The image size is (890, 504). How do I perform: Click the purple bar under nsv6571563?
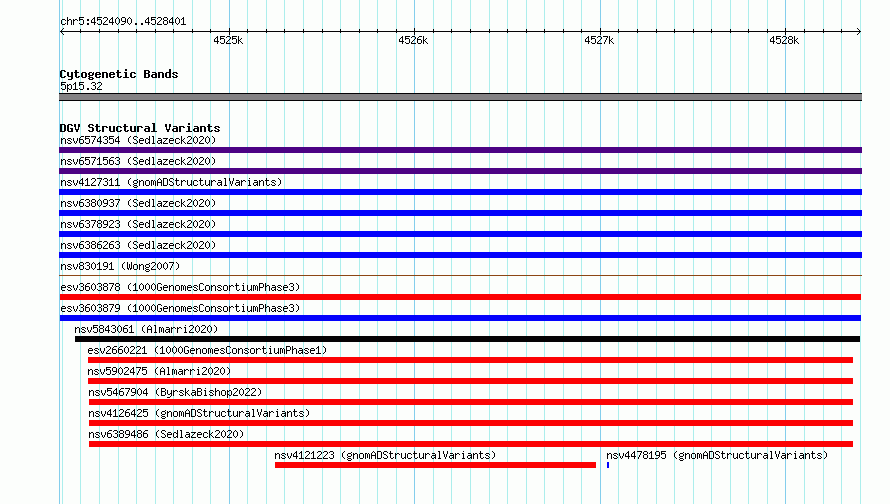pyautogui.click(x=460, y=171)
